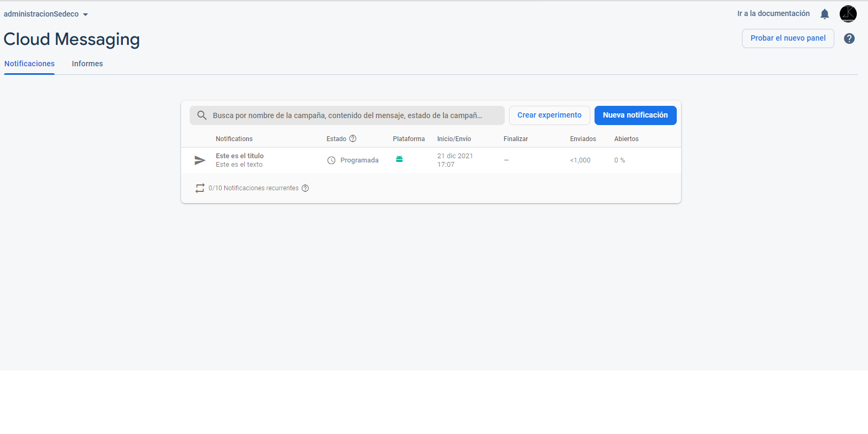Switch to the Notificaciones tab

[x=29, y=64]
